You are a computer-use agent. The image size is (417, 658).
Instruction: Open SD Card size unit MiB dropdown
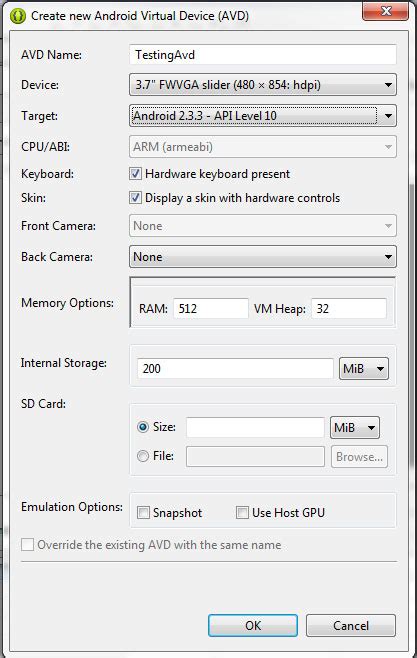pos(354,428)
